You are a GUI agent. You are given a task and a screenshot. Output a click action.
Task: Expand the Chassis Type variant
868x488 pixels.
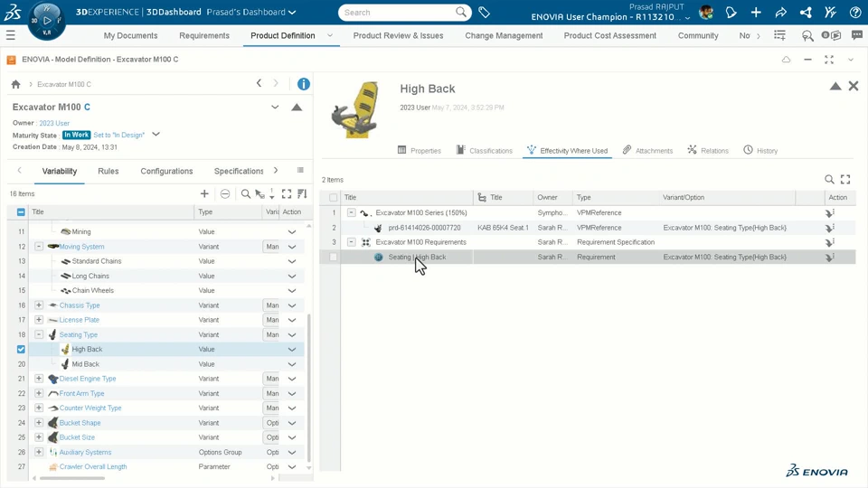[39, 305]
